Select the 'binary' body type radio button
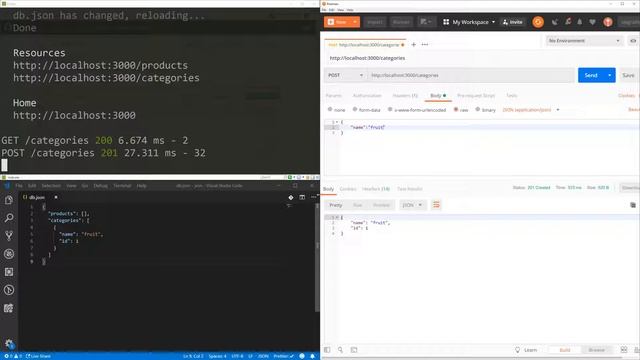The width and height of the screenshot is (640, 360). coord(477,109)
